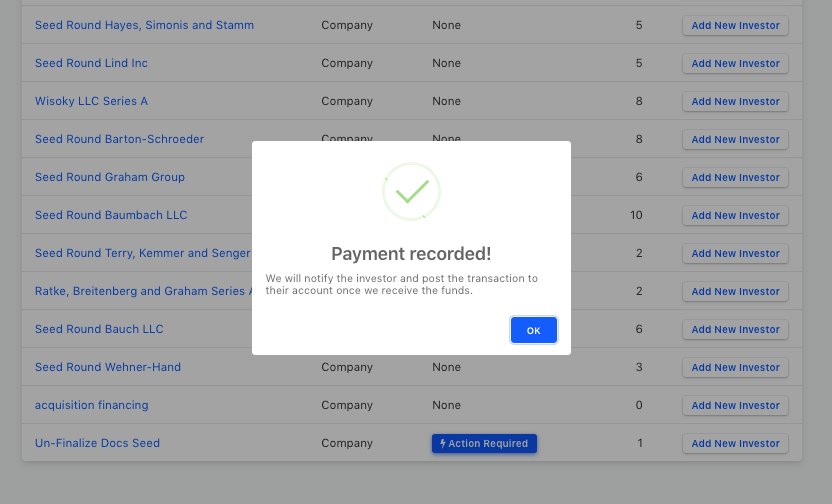
Task: Click investor count 0 for acquisition financing
Action: click(x=639, y=405)
